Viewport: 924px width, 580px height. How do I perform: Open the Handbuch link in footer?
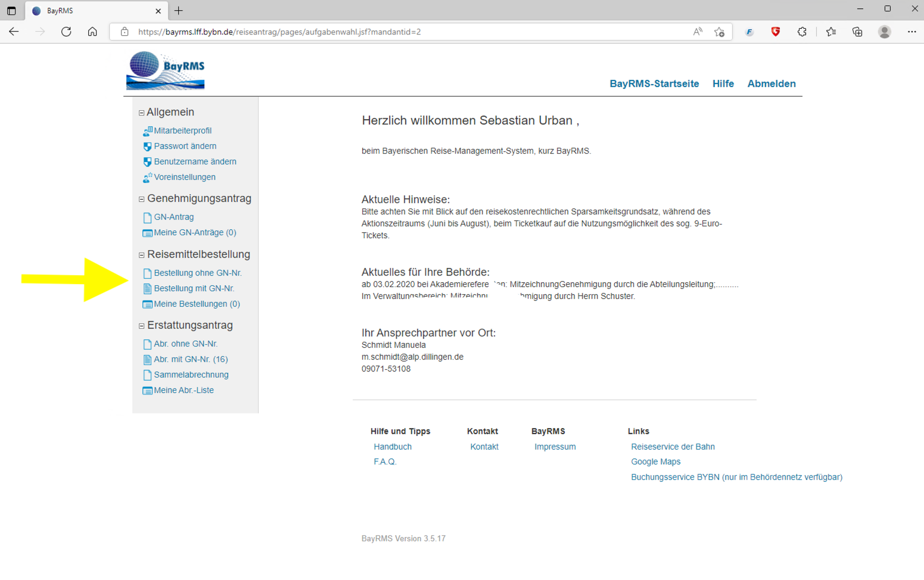(393, 447)
